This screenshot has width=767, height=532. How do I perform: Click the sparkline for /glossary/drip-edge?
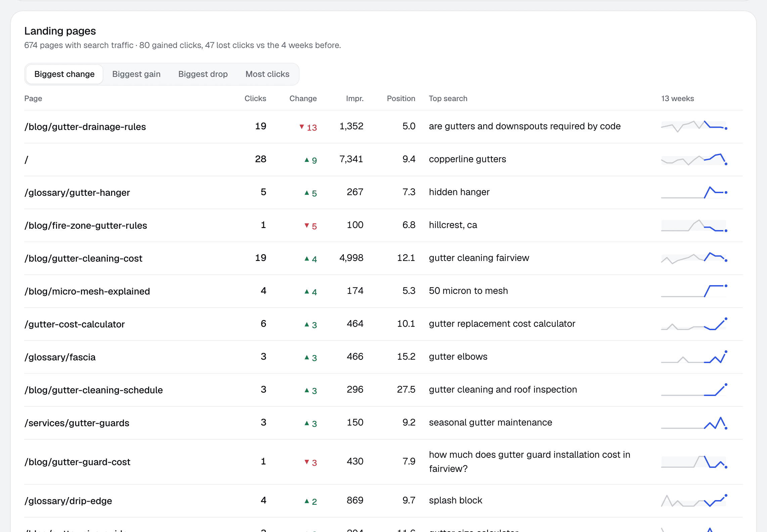click(x=694, y=500)
